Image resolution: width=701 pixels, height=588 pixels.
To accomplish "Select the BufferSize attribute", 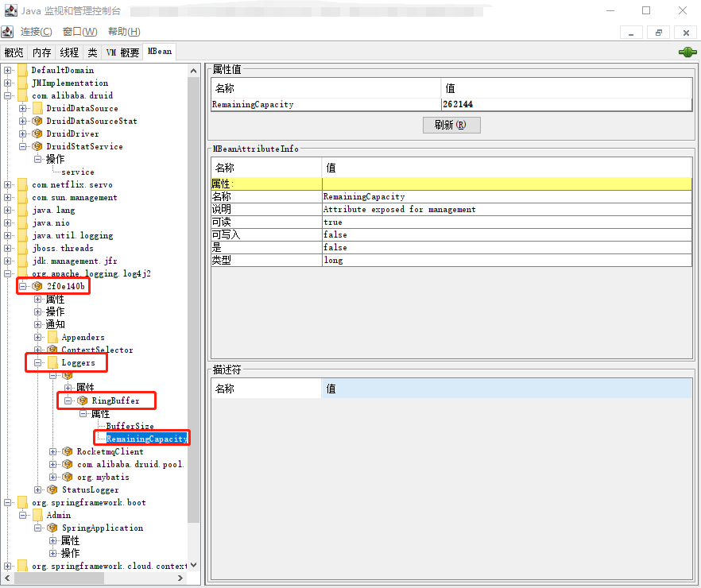I will [130, 426].
